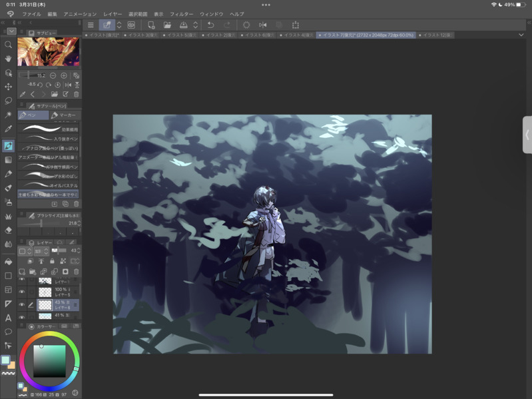The image size is (532, 399).
Task: Adjust brush size stepper showing 21.8
Action: [79, 223]
